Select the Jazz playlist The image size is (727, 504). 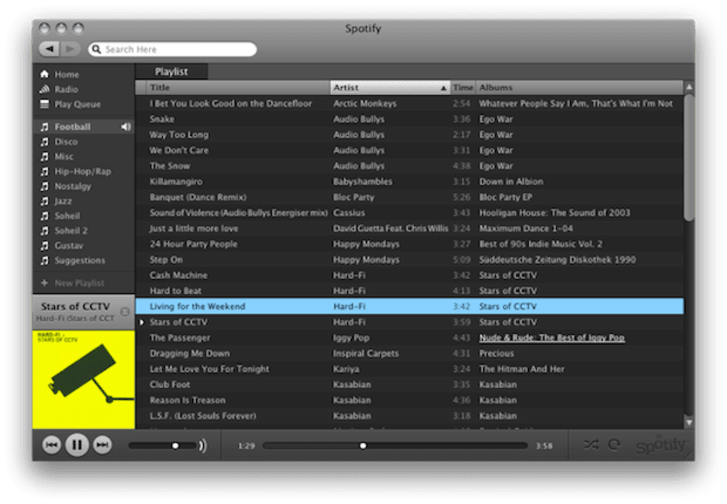tap(83, 201)
